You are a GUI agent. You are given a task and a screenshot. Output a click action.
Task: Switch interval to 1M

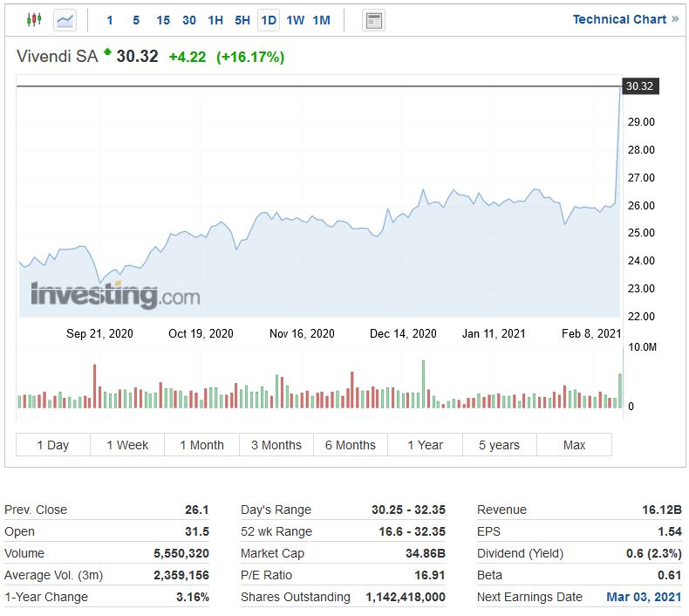(322, 20)
